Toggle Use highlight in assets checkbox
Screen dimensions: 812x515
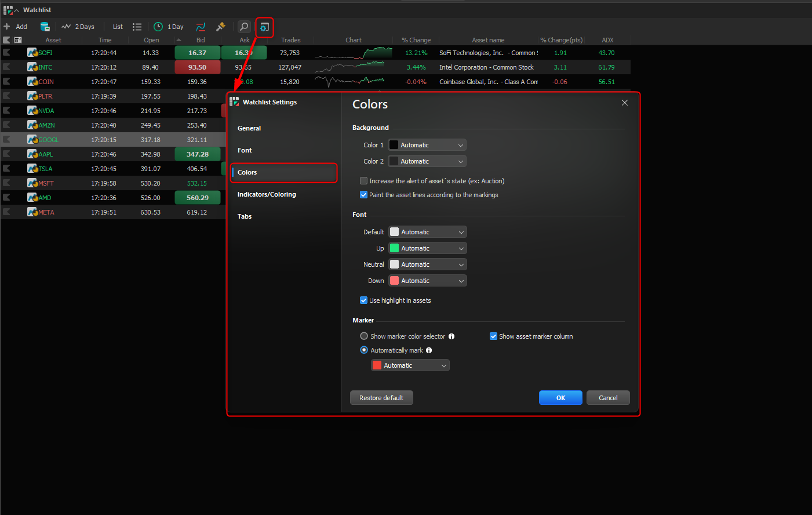[x=363, y=300]
